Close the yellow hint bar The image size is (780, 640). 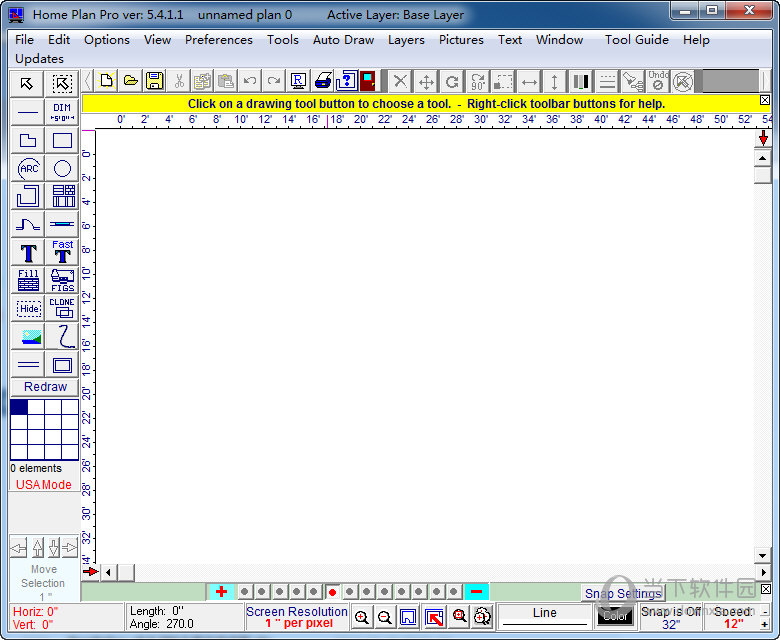[x=765, y=100]
